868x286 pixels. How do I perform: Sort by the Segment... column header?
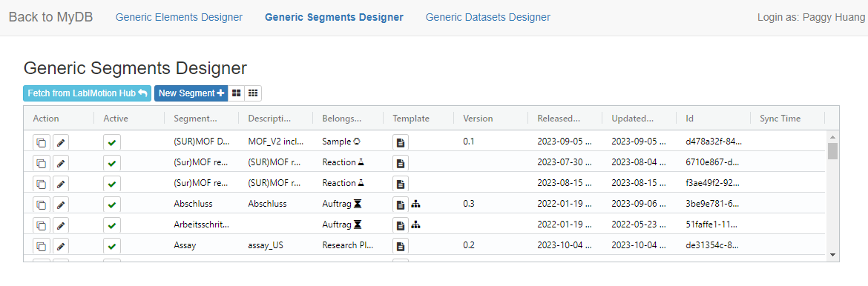195,119
